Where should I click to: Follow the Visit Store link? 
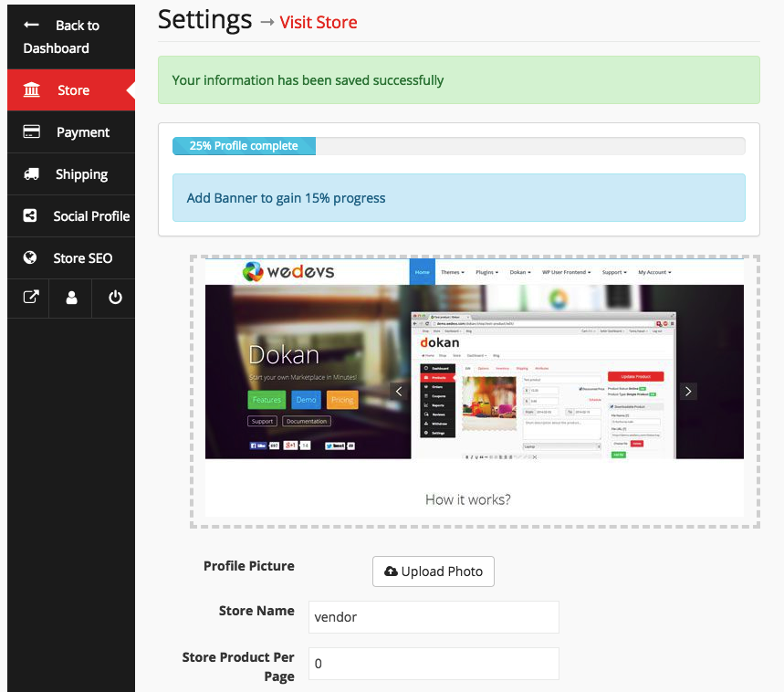point(318,23)
